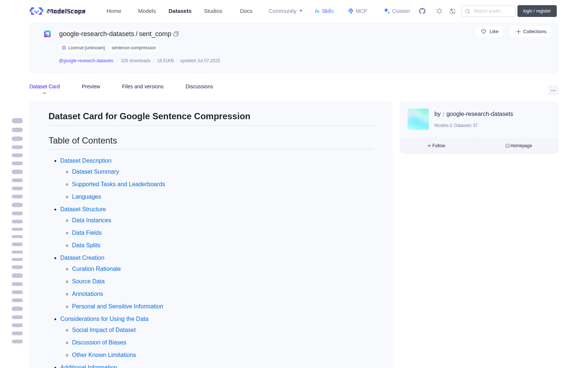
Task: Jump to Dataset Description
Action: 86,160
